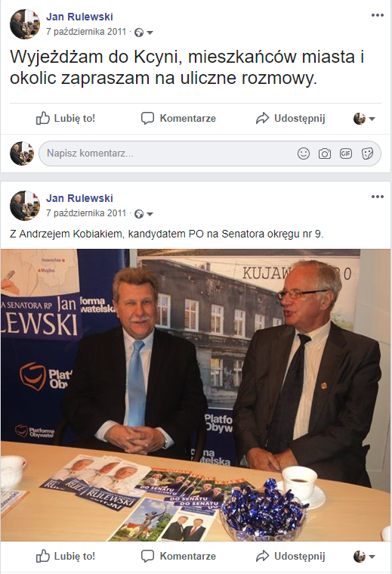Open the second post's three-dot options menu
The image size is (392, 574).
tap(378, 197)
